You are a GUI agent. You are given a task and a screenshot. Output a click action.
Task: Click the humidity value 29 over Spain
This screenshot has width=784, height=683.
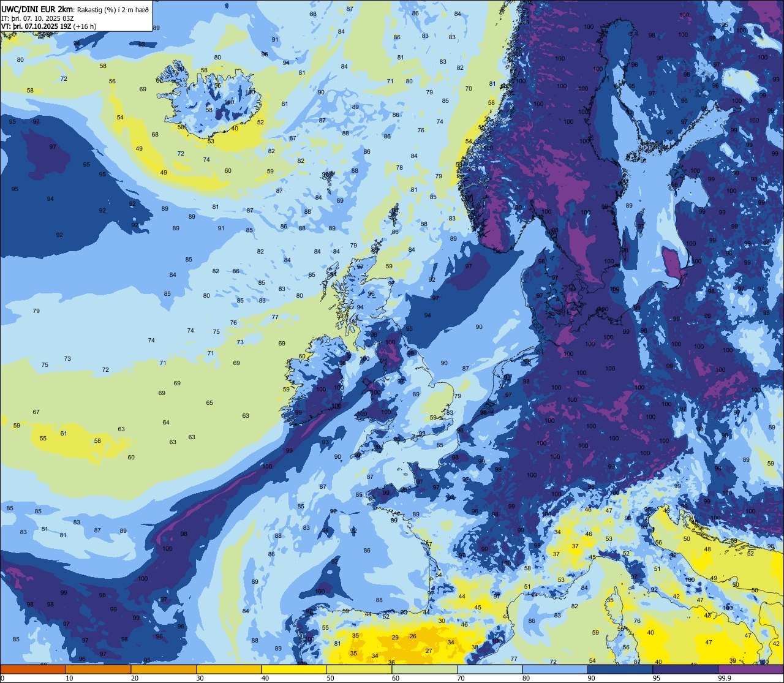[x=395, y=638]
